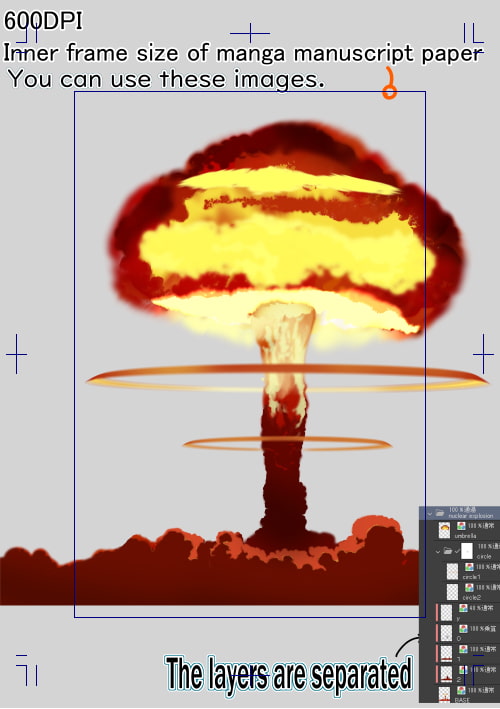This screenshot has height=709, width=500.
Task: Click "Inner frame size of manga manuscript paper" text
Action: pyautogui.click(x=243, y=53)
